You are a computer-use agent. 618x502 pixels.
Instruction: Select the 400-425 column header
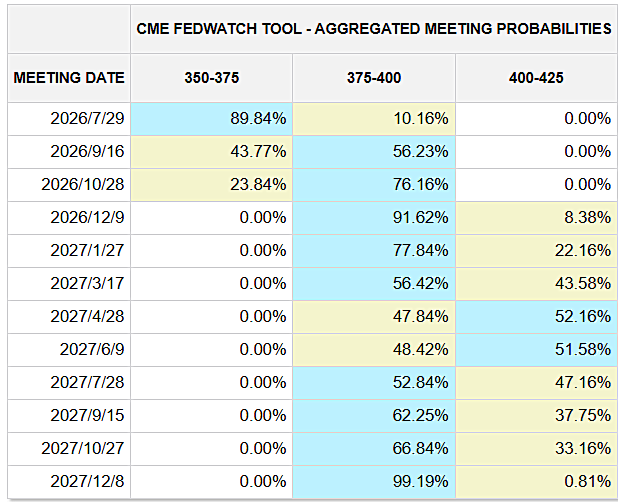tap(536, 78)
